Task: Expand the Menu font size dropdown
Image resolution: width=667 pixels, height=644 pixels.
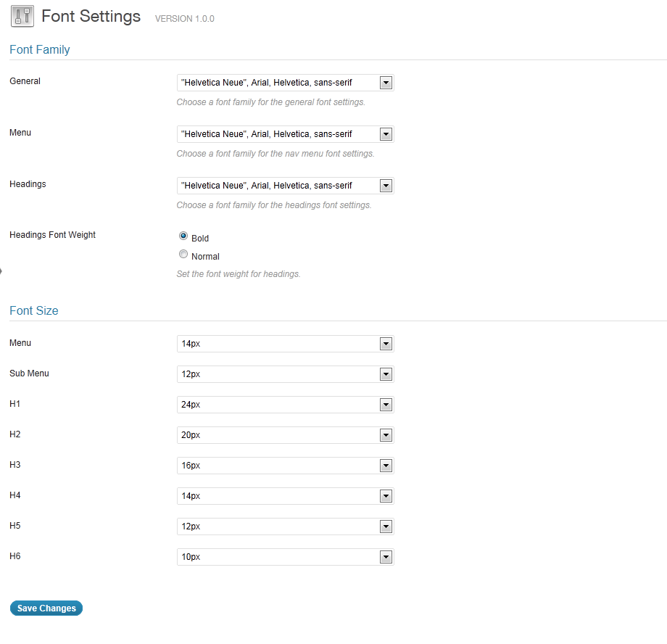Action: click(286, 344)
